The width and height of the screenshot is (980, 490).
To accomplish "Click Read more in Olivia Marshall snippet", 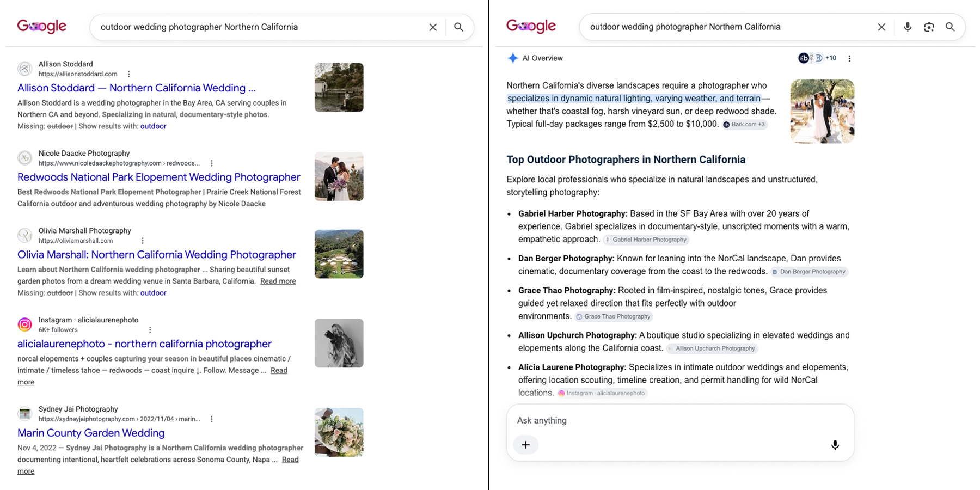I will (278, 281).
